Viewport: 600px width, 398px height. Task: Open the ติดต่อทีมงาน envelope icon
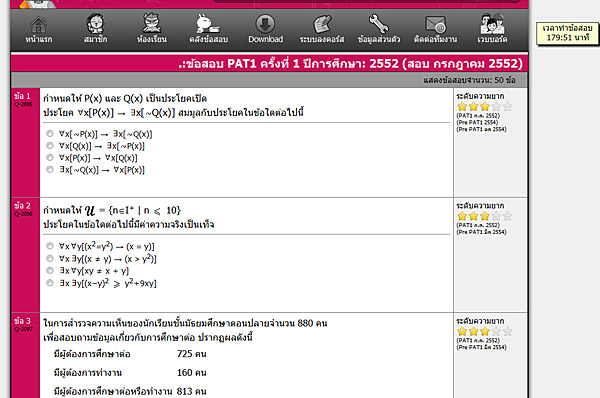(x=435, y=24)
